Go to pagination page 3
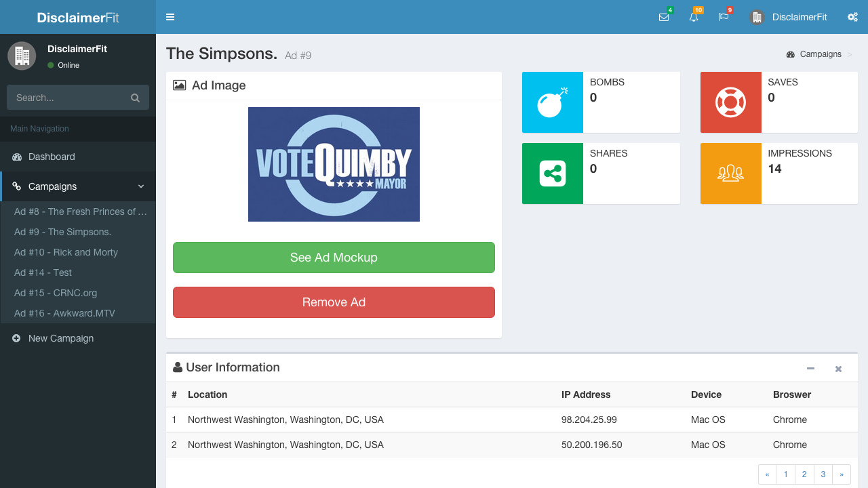This screenshot has height=488, width=868. 823,474
